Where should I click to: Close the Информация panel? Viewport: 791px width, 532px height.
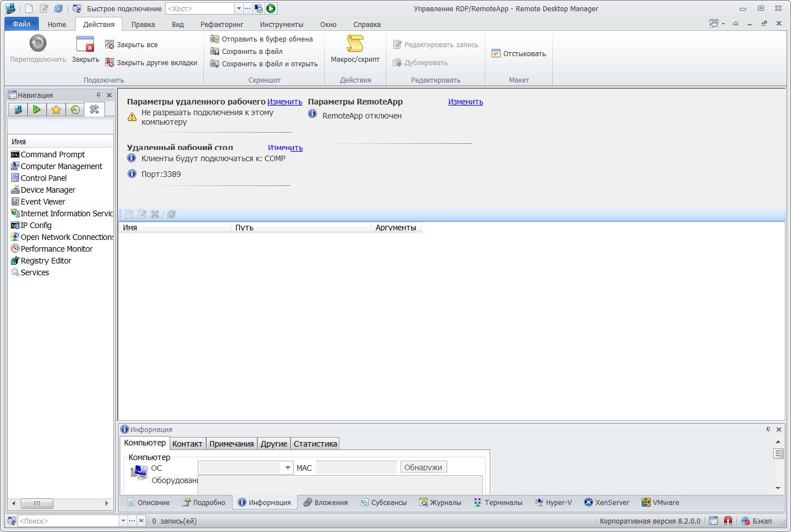[x=779, y=429]
